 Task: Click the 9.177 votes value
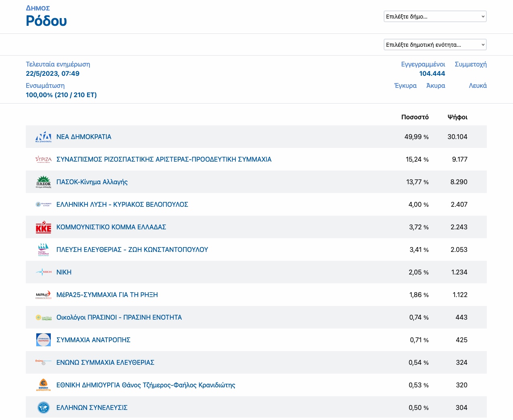(460, 159)
